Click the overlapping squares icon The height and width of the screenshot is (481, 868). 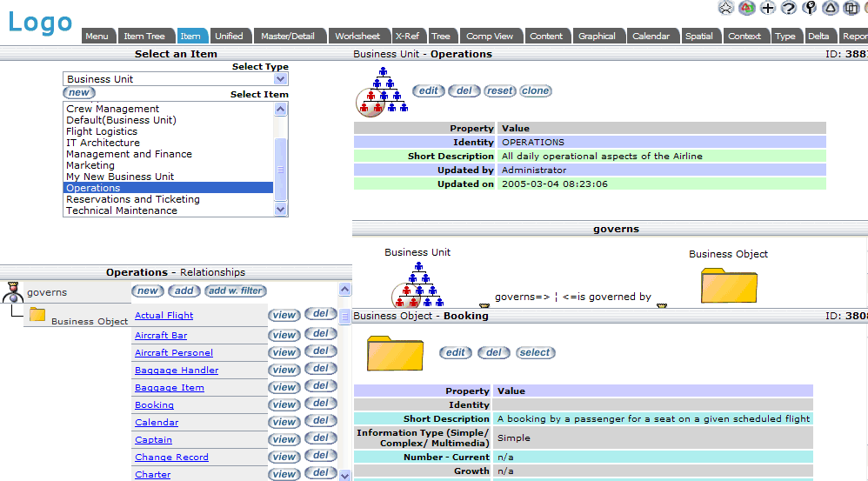[x=851, y=8]
